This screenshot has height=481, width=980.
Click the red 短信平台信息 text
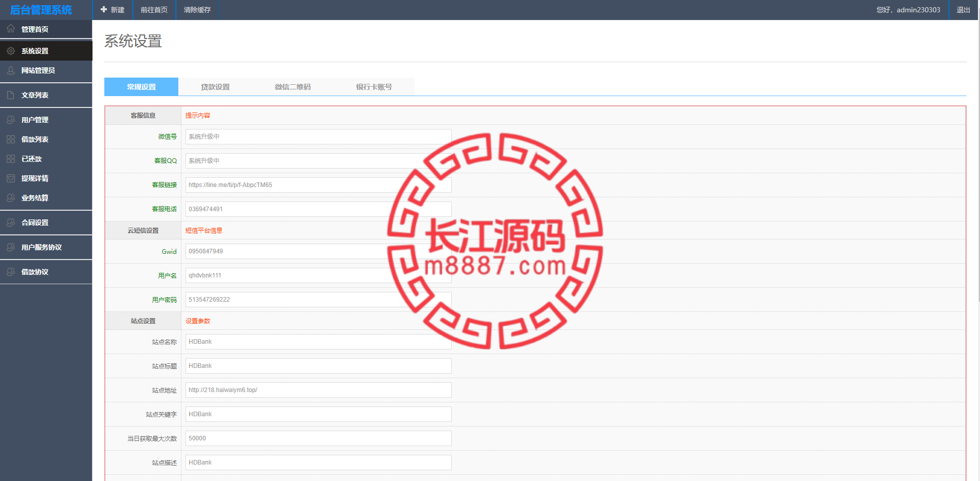[x=204, y=231]
